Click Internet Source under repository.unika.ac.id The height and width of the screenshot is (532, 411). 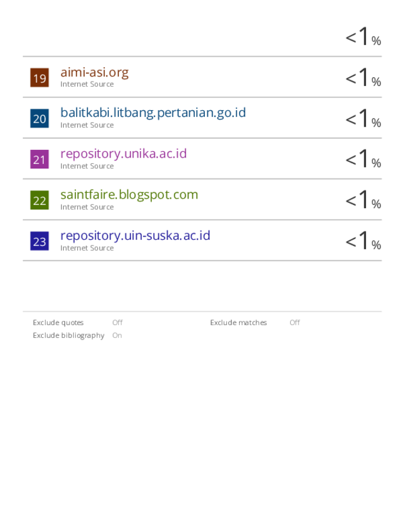click(87, 166)
